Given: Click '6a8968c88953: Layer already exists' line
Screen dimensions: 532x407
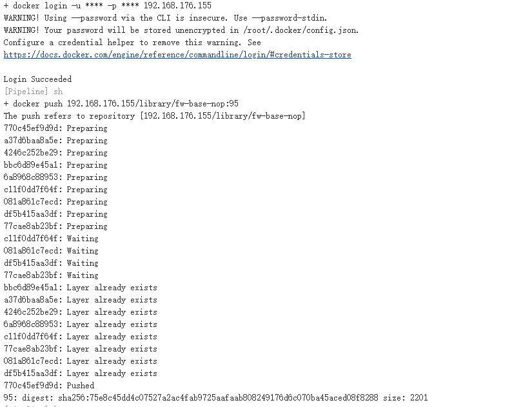Looking at the screenshot, I should pos(80,324).
